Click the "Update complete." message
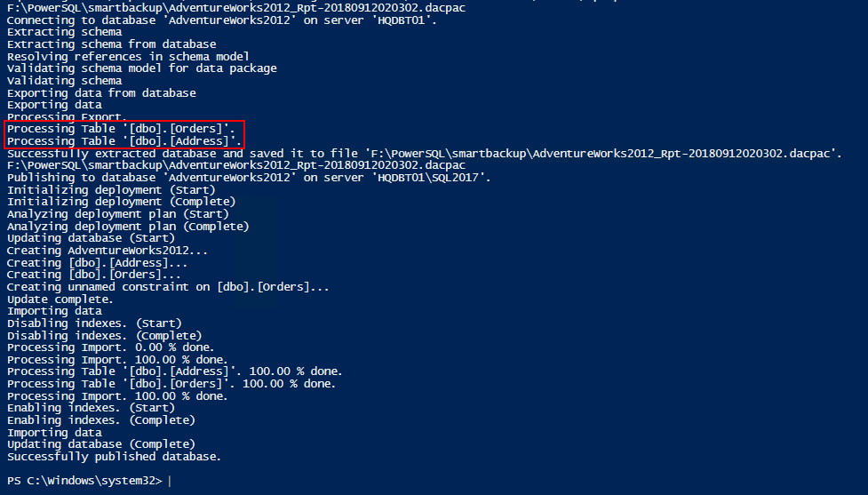Screen dimensions: 868x495 point(60,299)
